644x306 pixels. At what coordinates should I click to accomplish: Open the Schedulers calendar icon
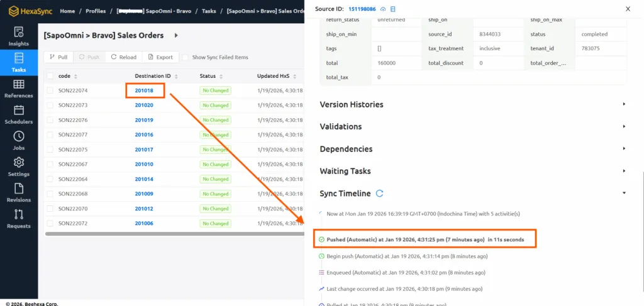(x=18, y=110)
